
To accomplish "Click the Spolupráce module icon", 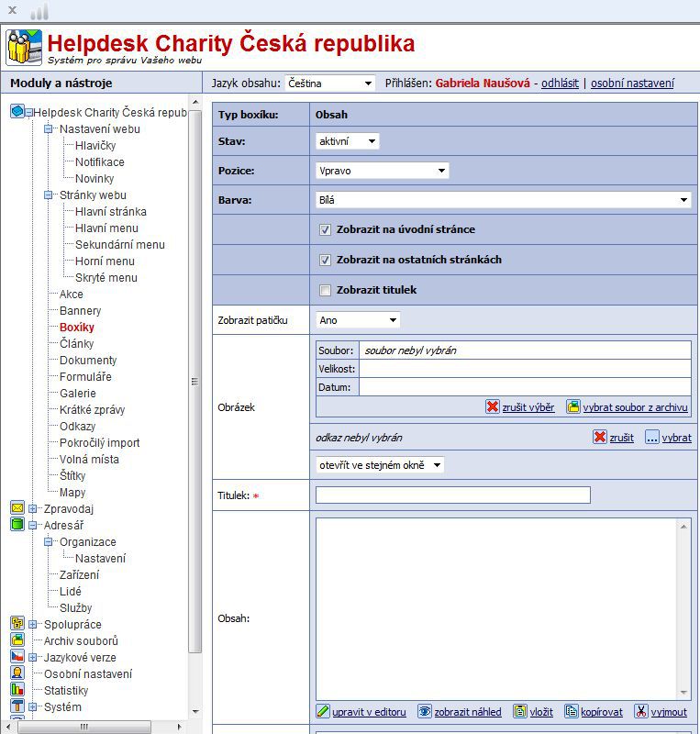I will coord(17,624).
